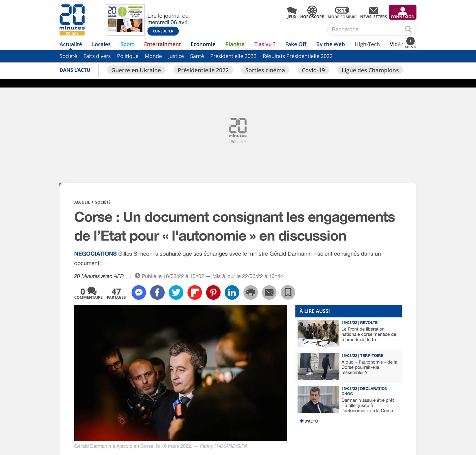This screenshot has height=455, width=476.
Task: Share the article on Twitter
Action: coord(176,292)
